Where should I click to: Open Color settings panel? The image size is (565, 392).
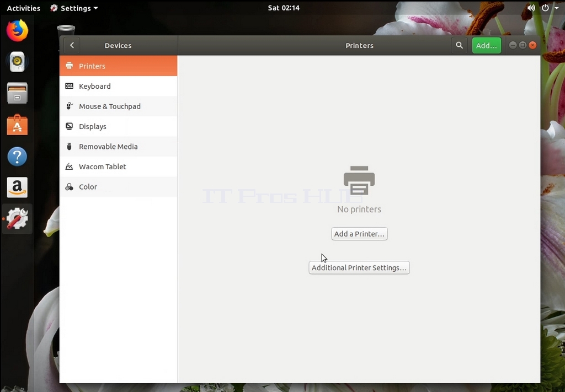pos(118,187)
